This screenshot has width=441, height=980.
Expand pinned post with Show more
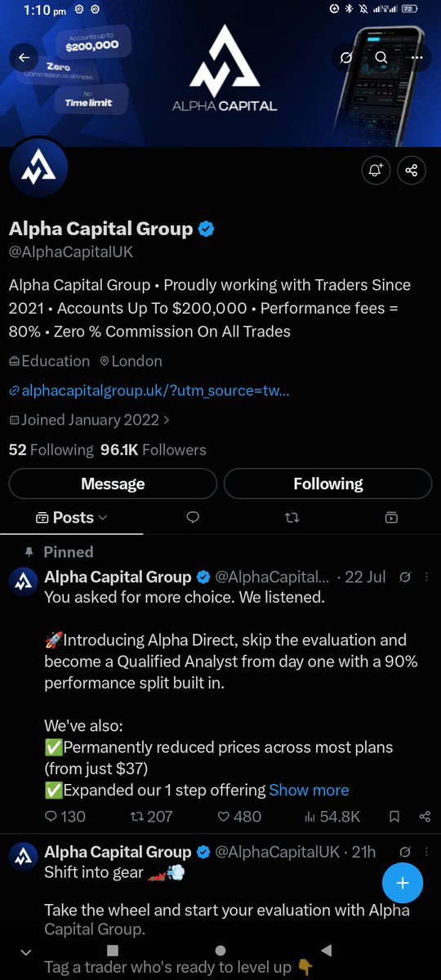pyautogui.click(x=309, y=790)
